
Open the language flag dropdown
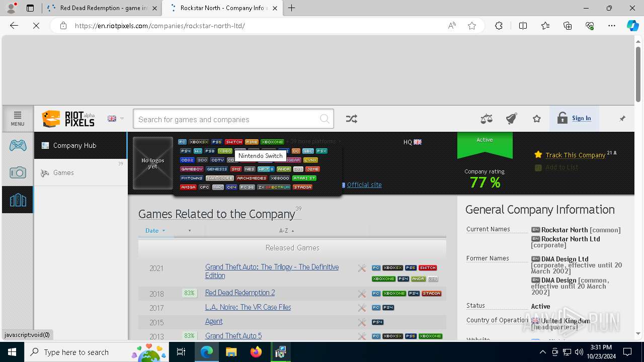(x=116, y=119)
